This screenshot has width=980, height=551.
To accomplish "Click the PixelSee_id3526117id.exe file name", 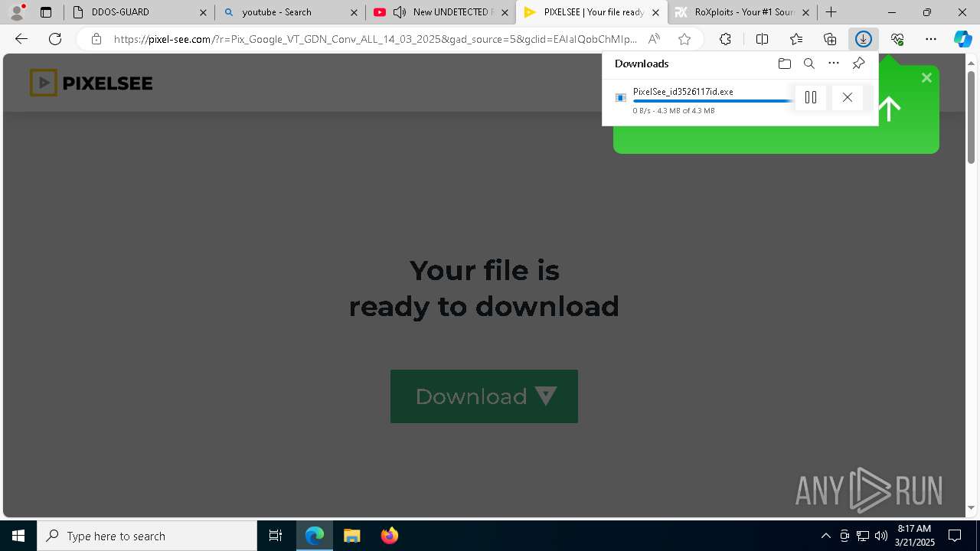I will (683, 91).
